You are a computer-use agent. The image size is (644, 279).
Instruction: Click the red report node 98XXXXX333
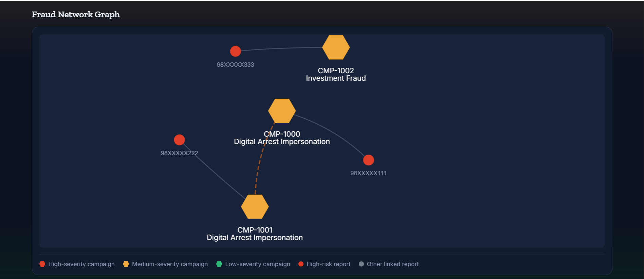point(235,51)
